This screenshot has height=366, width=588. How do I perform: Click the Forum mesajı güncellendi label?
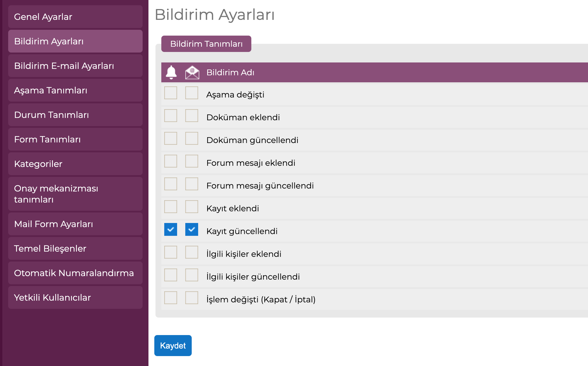coord(260,186)
